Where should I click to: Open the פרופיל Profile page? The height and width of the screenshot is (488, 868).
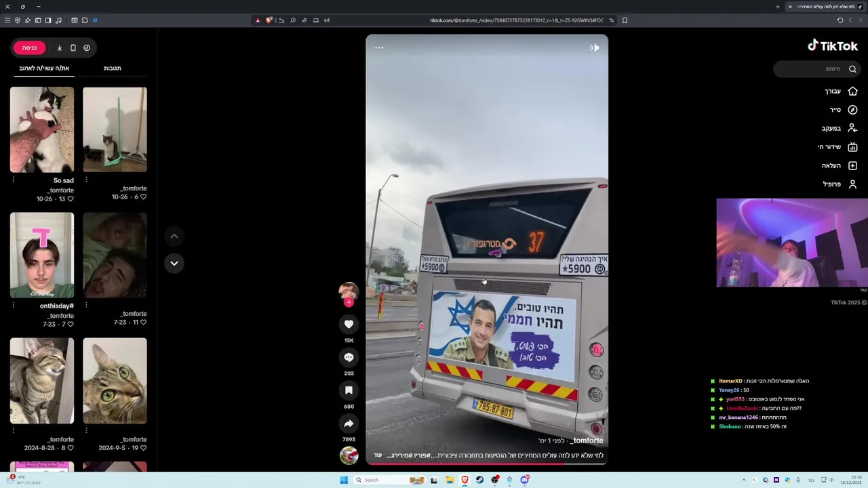[x=840, y=184]
